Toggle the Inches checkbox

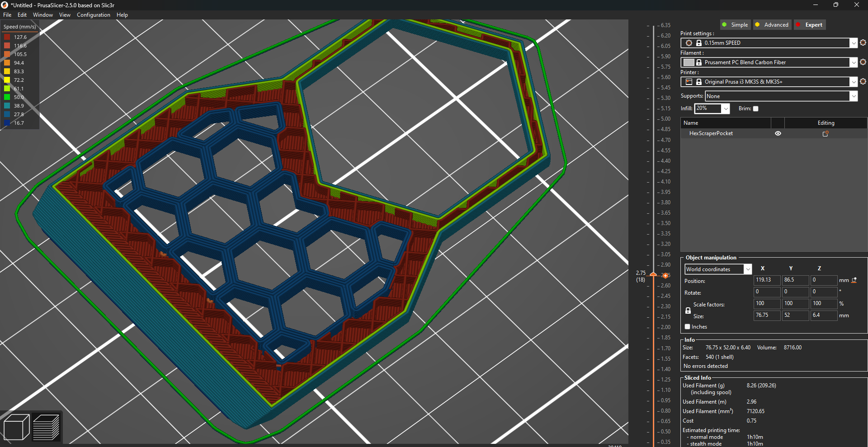688,326
